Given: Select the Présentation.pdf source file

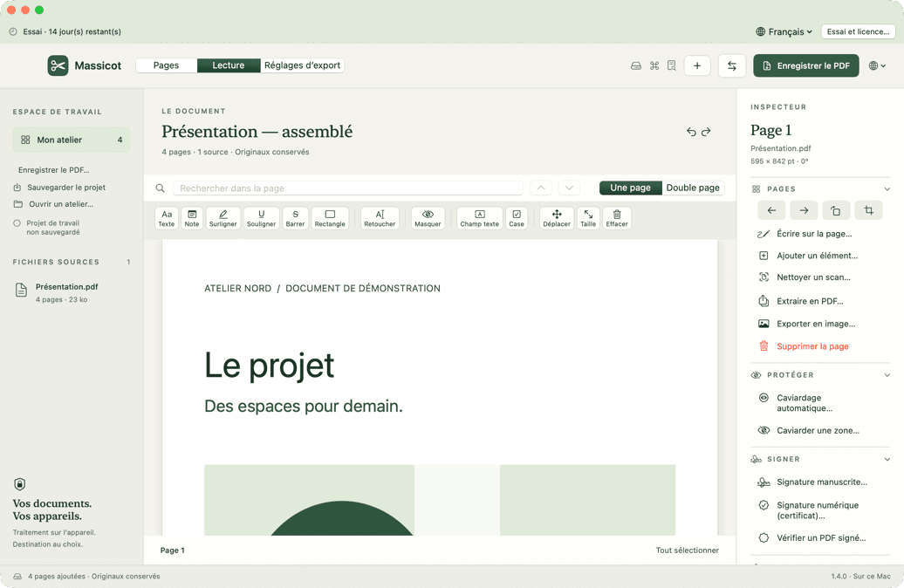Looking at the screenshot, I should pos(57,293).
